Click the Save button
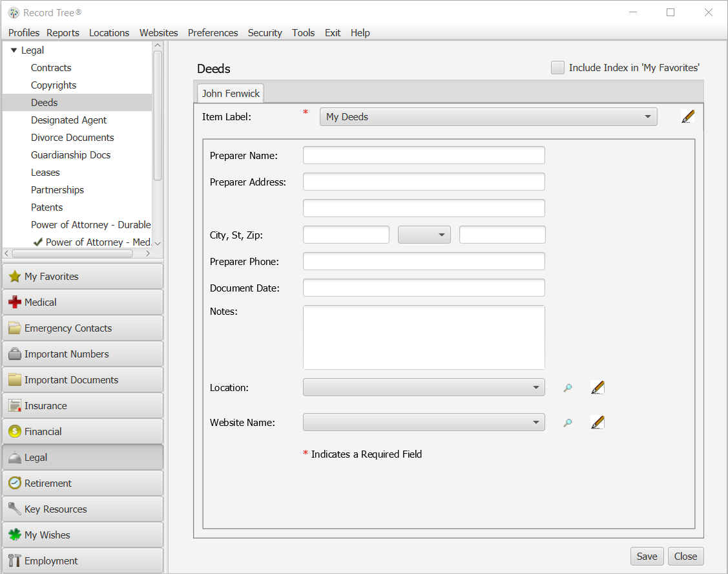Image resolution: width=728 pixels, height=574 pixels. pyautogui.click(x=647, y=556)
